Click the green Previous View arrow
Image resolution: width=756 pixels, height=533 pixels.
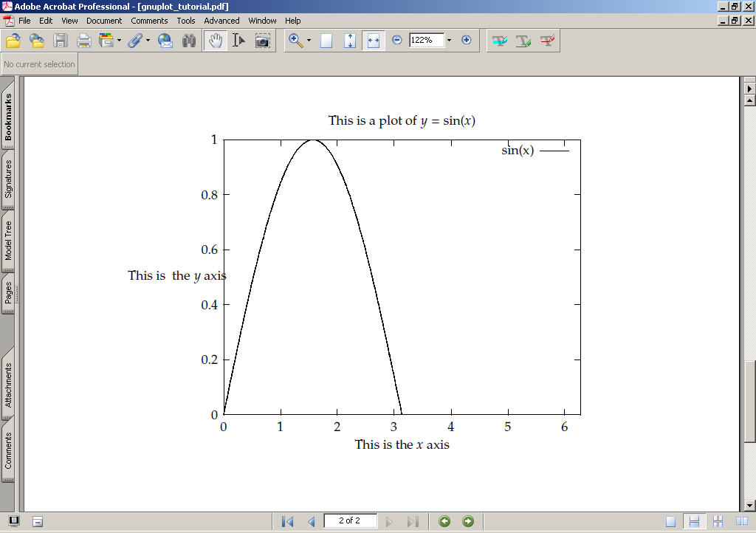click(x=444, y=521)
